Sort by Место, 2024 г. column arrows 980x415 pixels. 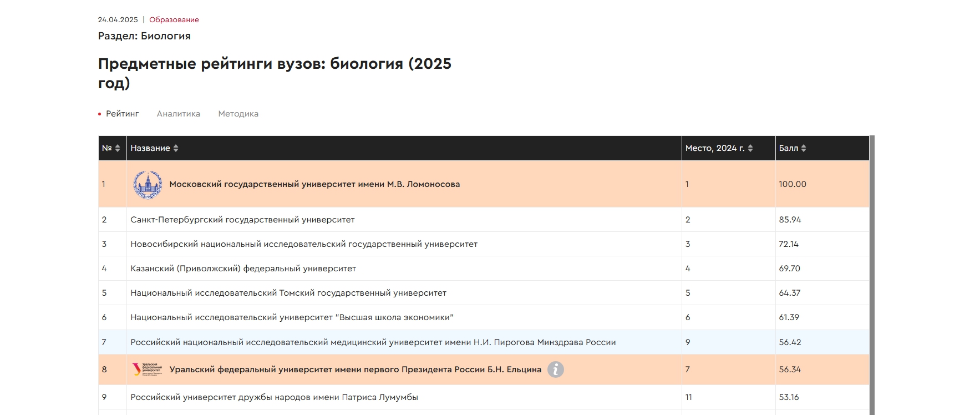750,148
